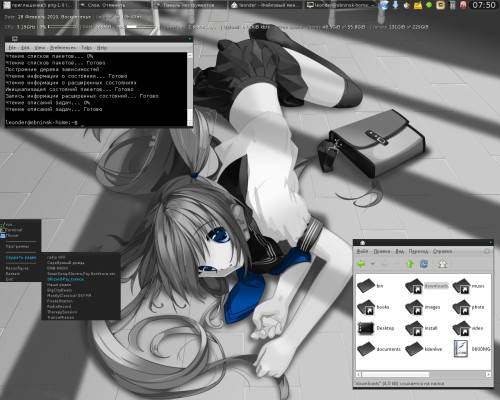Screen dimensions: 500x400
Task: Switch to leonder file manager taskbar window
Action: [265, 5]
